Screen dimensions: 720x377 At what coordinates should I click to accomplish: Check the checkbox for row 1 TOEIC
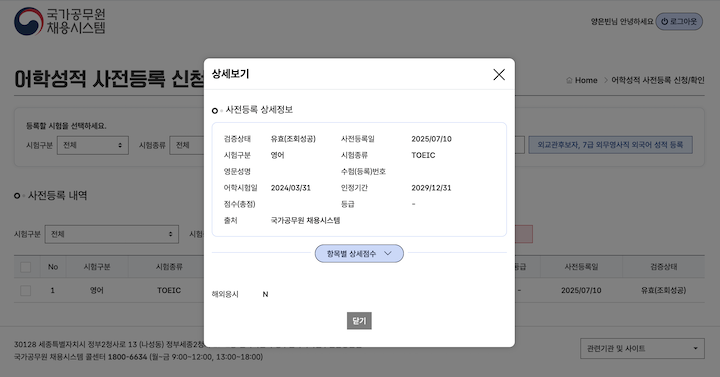26,290
